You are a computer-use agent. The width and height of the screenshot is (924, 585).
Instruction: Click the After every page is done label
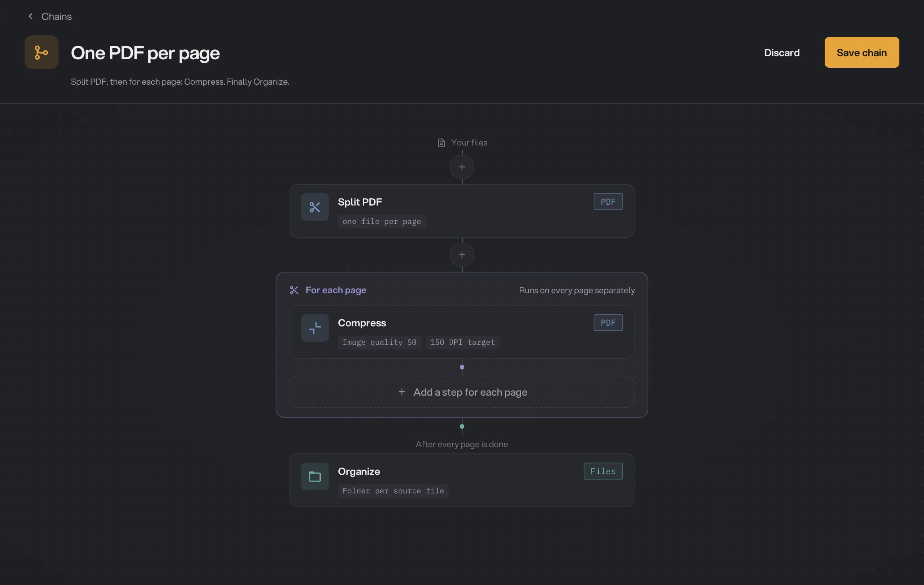tap(462, 445)
